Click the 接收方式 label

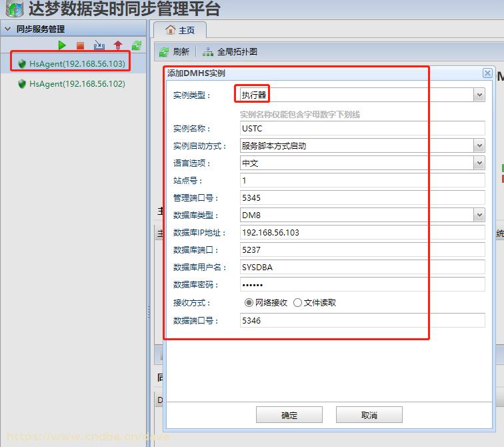point(192,303)
